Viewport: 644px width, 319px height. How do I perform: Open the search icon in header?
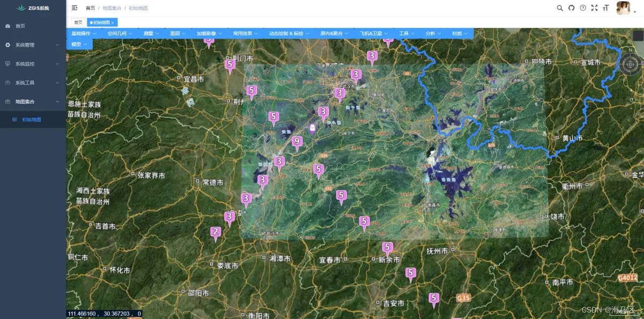560,8
